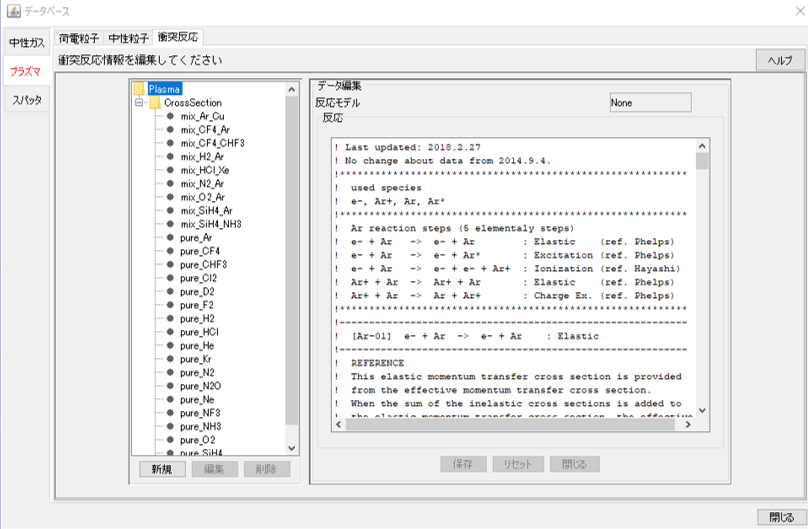Image resolution: width=808 pixels, height=529 pixels.
Task: Select mix_CF4_CHF3 in the tree
Action: (212, 143)
